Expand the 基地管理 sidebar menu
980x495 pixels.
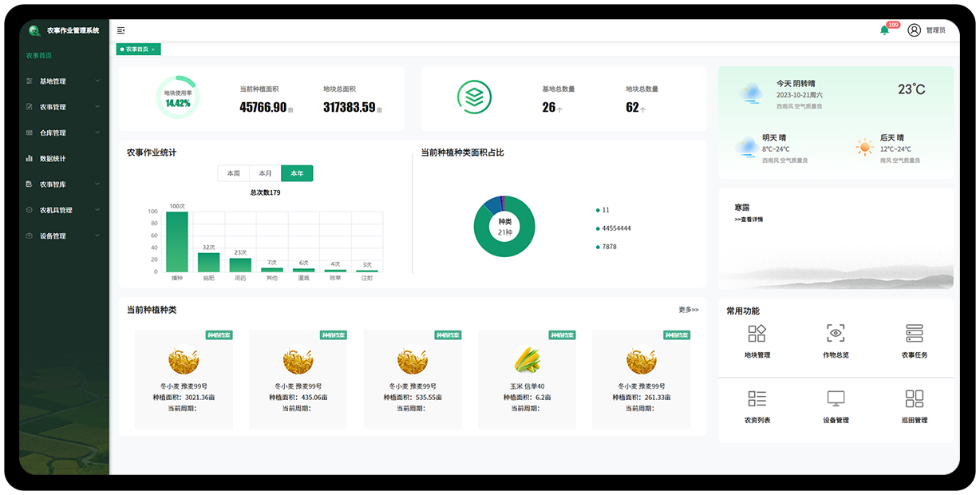click(x=64, y=81)
